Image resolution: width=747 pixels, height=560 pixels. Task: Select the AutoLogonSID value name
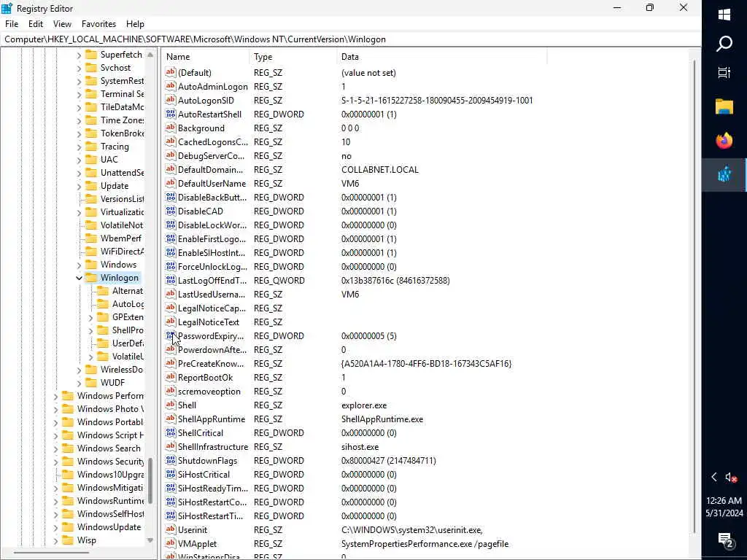[x=206, y=100]
